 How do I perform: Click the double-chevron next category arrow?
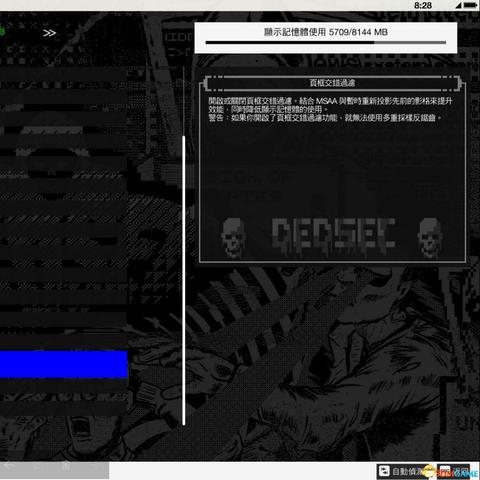(x=49, y=33)
